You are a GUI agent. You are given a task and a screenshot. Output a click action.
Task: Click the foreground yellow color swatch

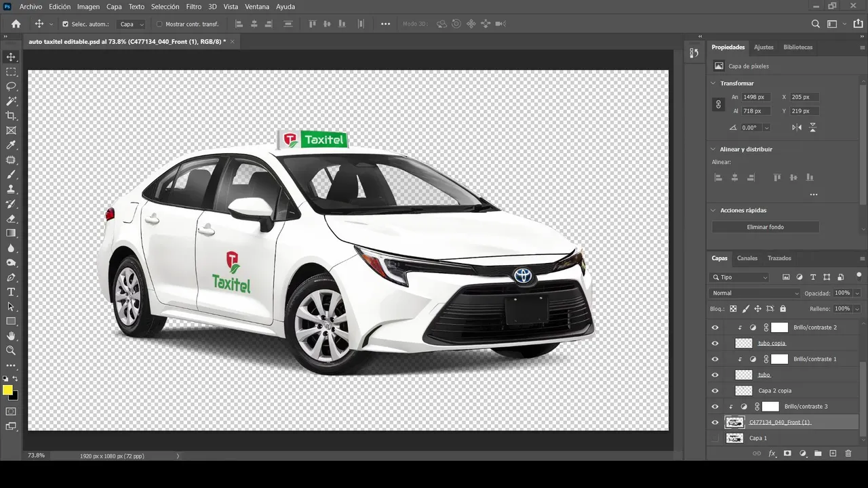7,390
